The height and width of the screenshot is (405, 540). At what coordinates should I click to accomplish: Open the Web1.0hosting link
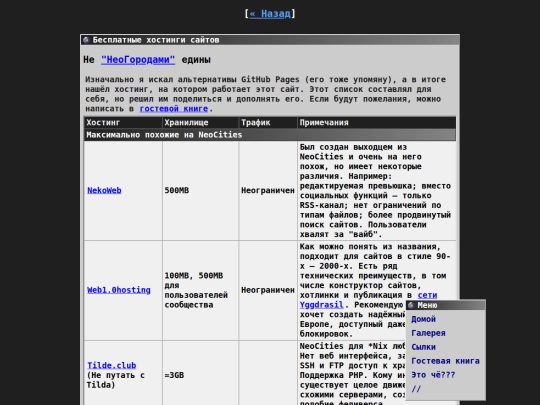pos(119,290)
